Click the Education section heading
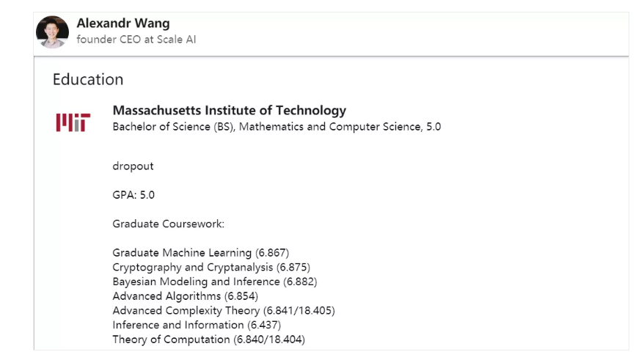644x360 pixels. click(x=88, y=79)
